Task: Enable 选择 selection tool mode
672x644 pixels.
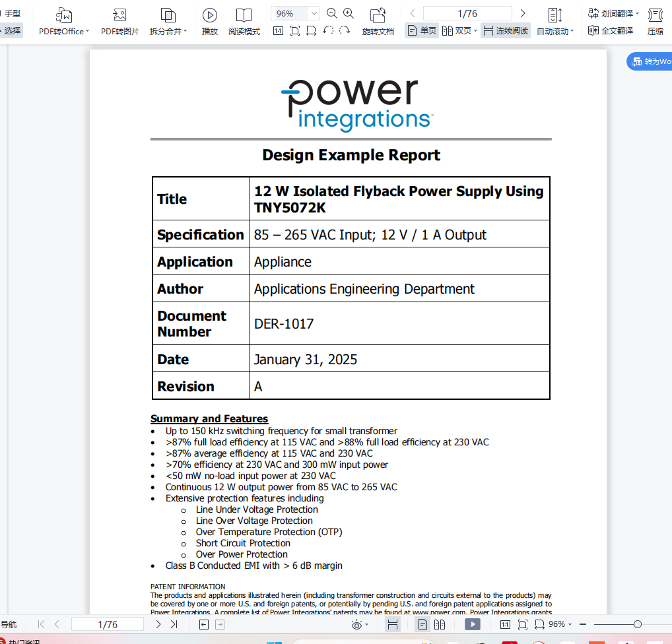Action: coord(11,30)
